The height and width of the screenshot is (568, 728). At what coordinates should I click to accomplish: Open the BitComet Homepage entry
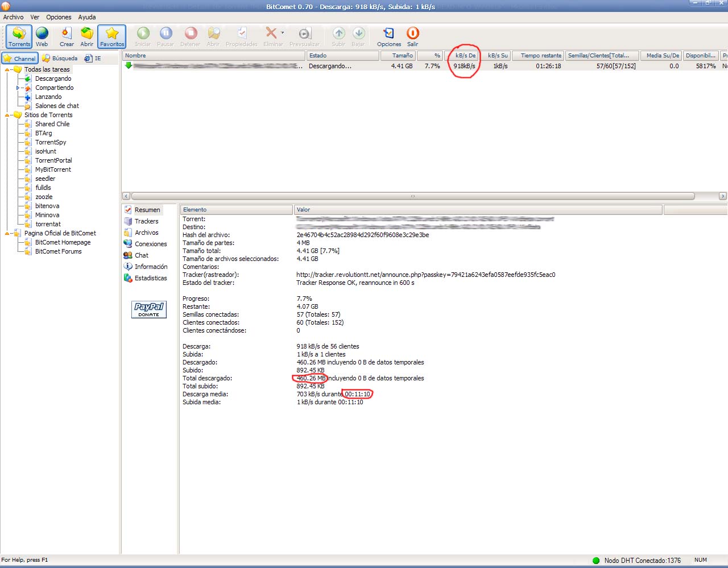(x=63, y=242)
